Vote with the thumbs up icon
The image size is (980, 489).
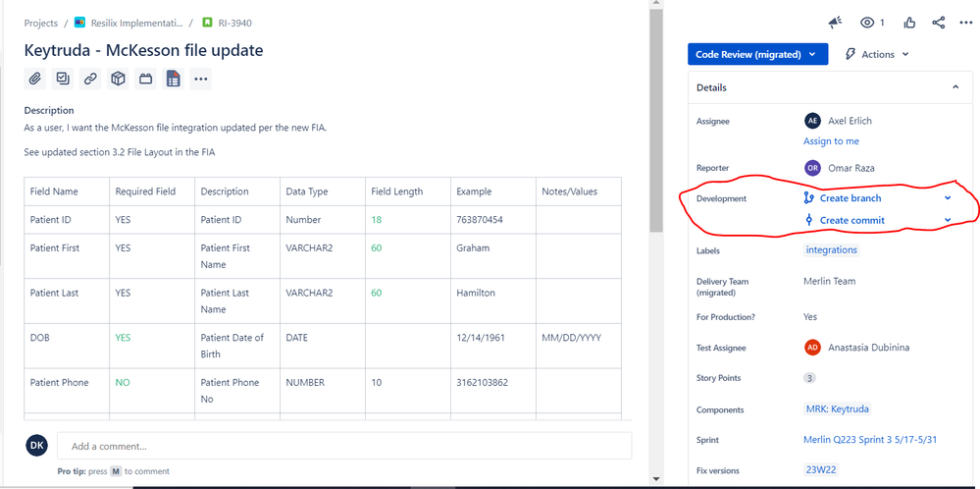[x=909, y=24]
